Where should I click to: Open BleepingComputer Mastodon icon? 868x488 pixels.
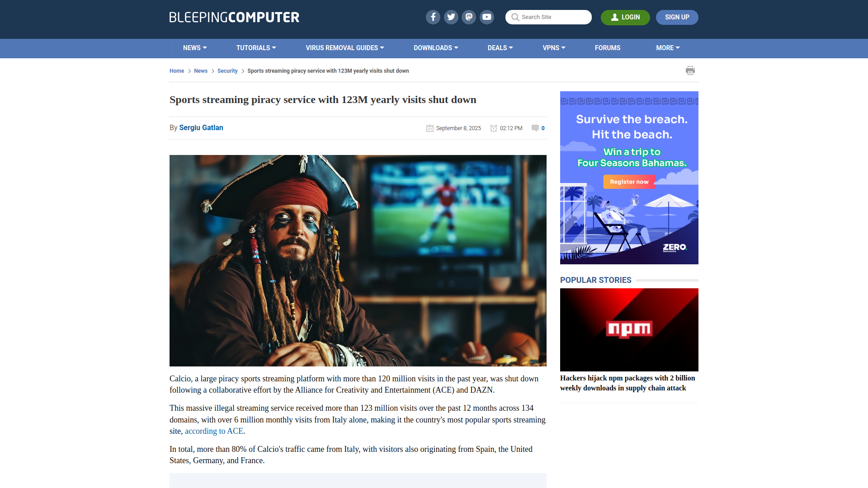[469, 17]
